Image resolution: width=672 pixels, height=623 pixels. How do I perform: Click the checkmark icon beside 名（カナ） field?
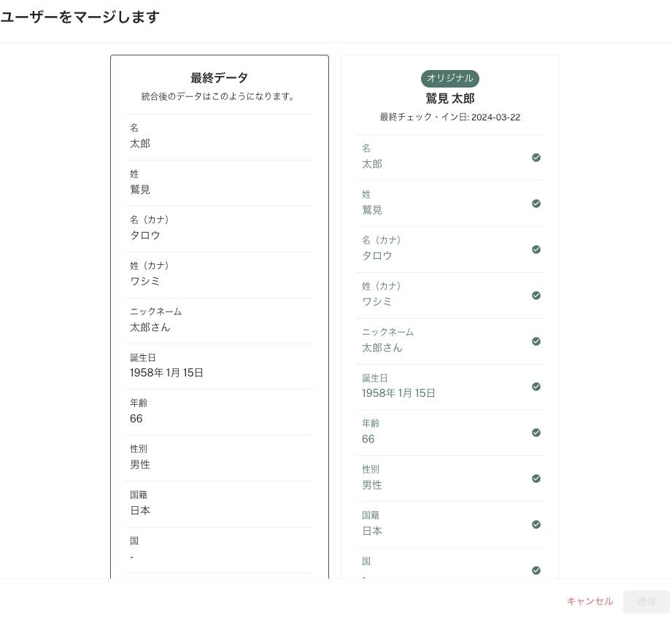[536, 249]
